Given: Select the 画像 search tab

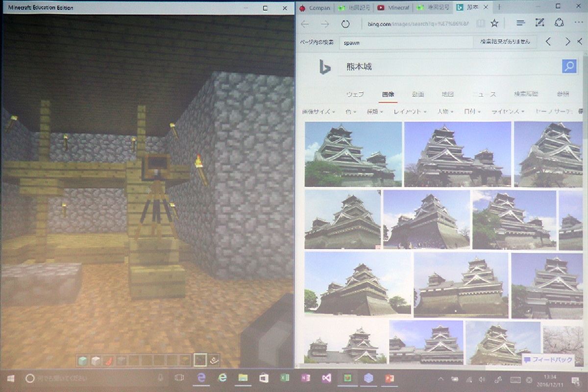Looking at the screenshot, I should coord(388,94).
